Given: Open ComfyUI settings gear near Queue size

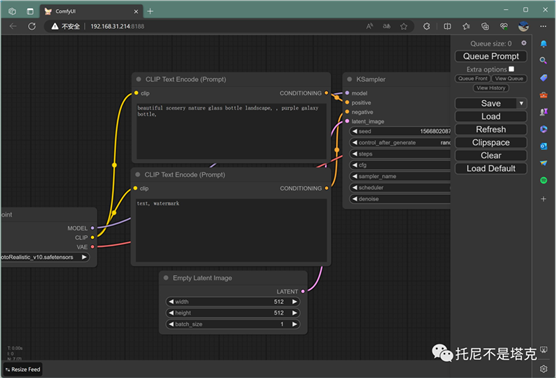Looking at the screenshot, I should pyautogui.click(x=524, y=43).
